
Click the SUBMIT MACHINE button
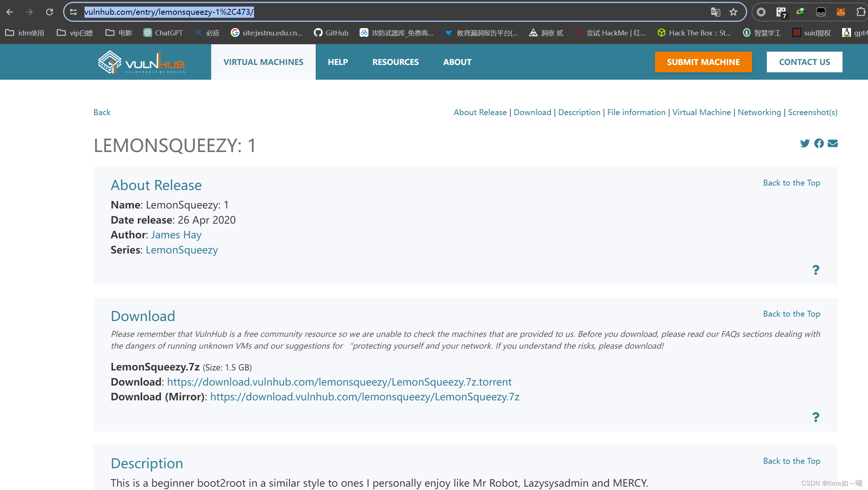click(703, 61)
